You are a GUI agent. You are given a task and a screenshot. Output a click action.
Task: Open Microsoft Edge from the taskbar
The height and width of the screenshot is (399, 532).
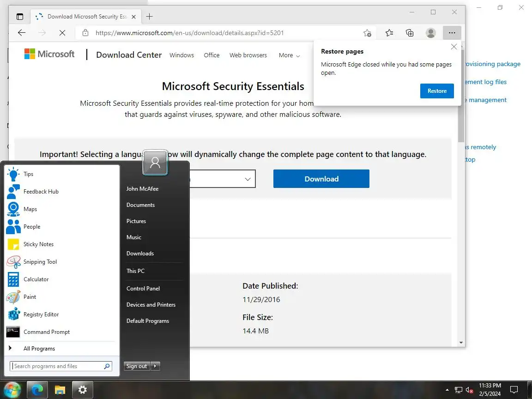37,390
